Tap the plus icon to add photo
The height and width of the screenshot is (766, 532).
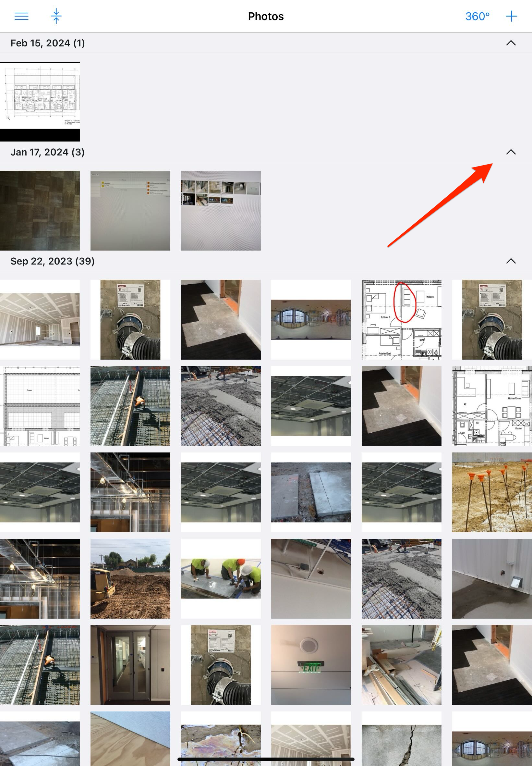pyautogui.click(x=511, y=16)
